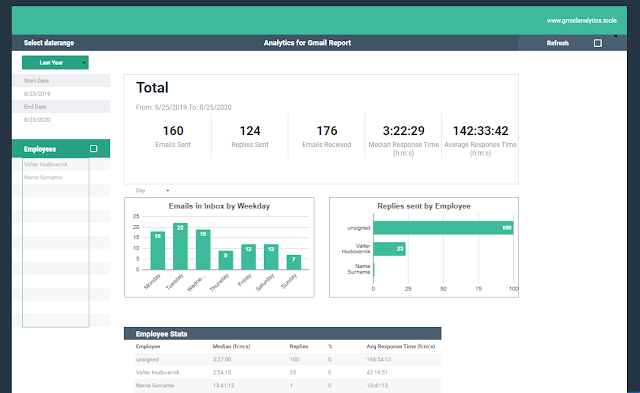Viewport: 640px width, 393px height.
Task: Select the Wednesday bar showing 19
Action: tap(203, 249)
